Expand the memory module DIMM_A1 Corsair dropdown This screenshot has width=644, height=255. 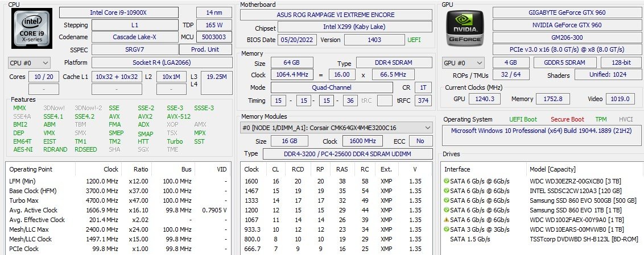pyautogui.click(x=336, y=128)
